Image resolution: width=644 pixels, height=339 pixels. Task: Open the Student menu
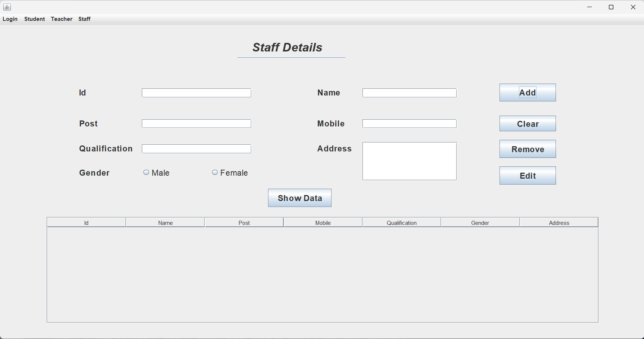tap(34, 19)
